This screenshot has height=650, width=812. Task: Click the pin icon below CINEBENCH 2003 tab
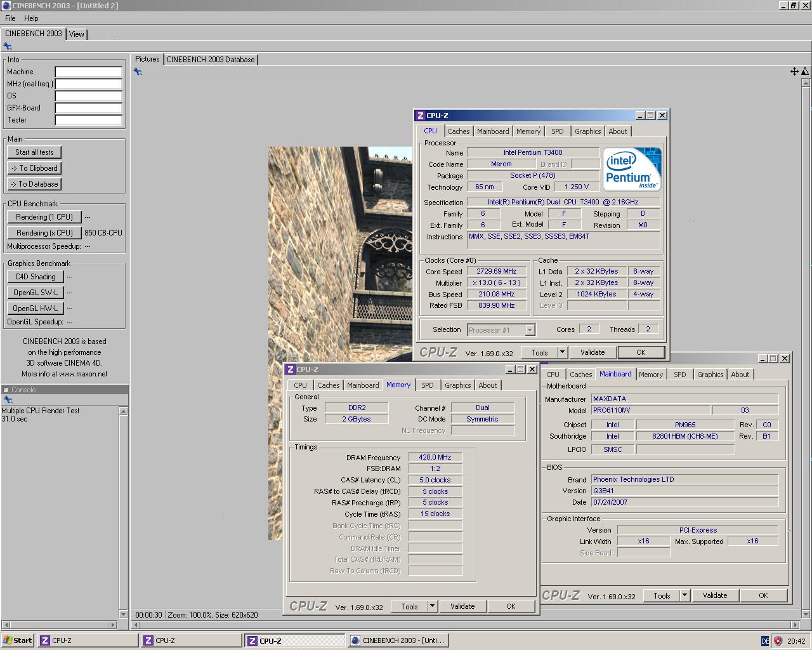[x=8, y=46]
